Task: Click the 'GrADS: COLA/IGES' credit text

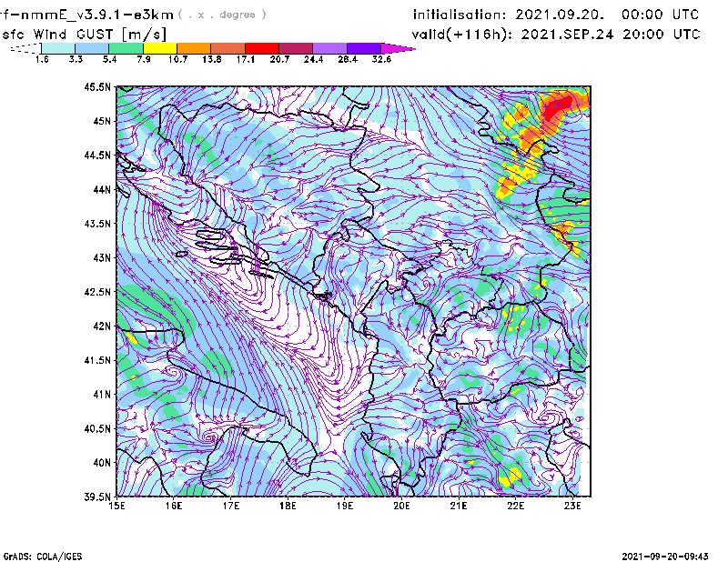Action: tap(43, 557)
